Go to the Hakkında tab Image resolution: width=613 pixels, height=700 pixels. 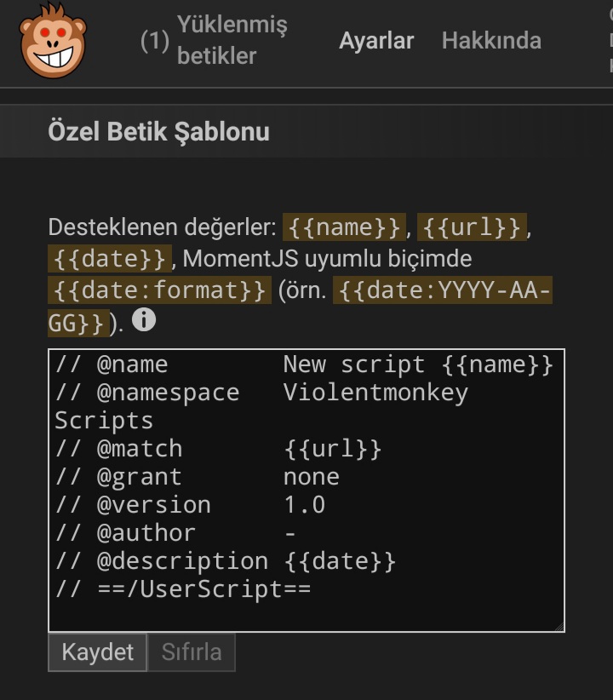coord(491,40)
